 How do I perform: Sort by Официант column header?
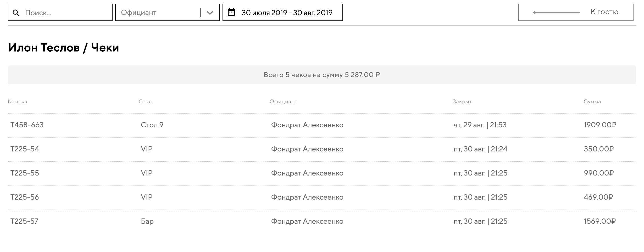click(283, 102)
